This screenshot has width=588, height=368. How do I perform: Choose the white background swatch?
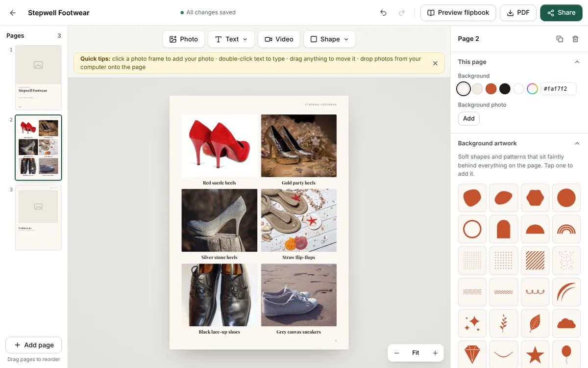click(518, 89)
